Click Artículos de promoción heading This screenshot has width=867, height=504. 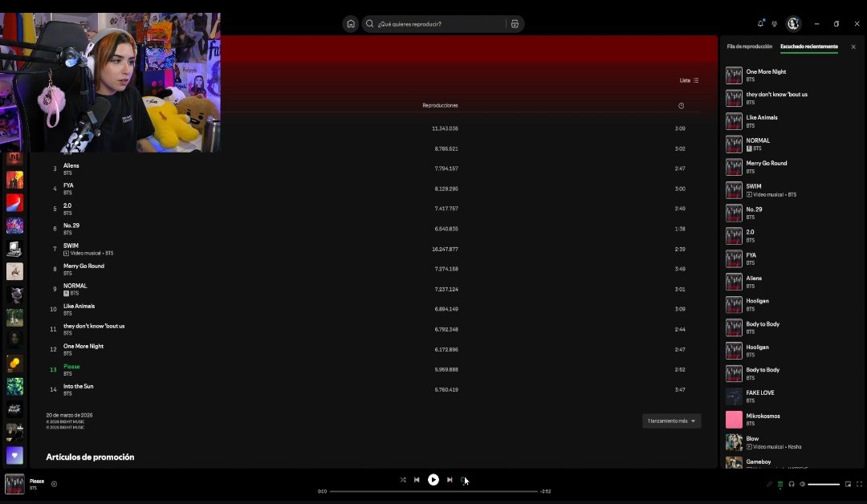pyautogui.click(x=90, y=457)
